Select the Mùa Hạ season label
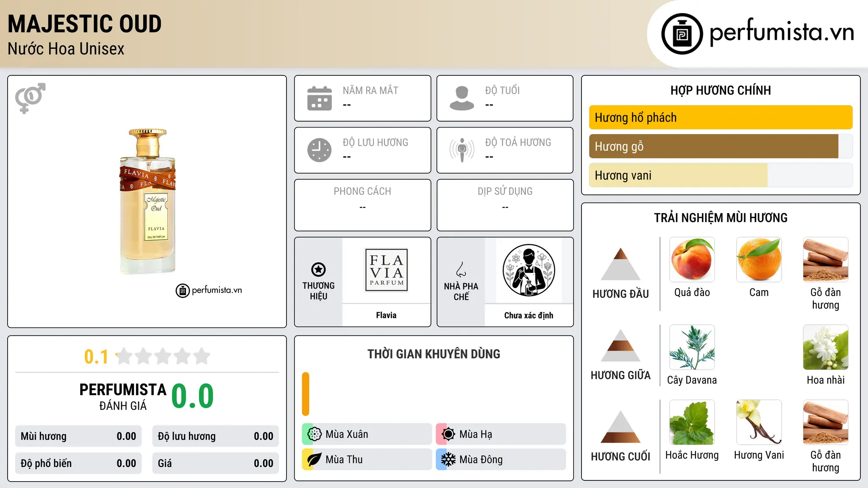This screenshot has width=868, height=488. click(x=476, y=434)
